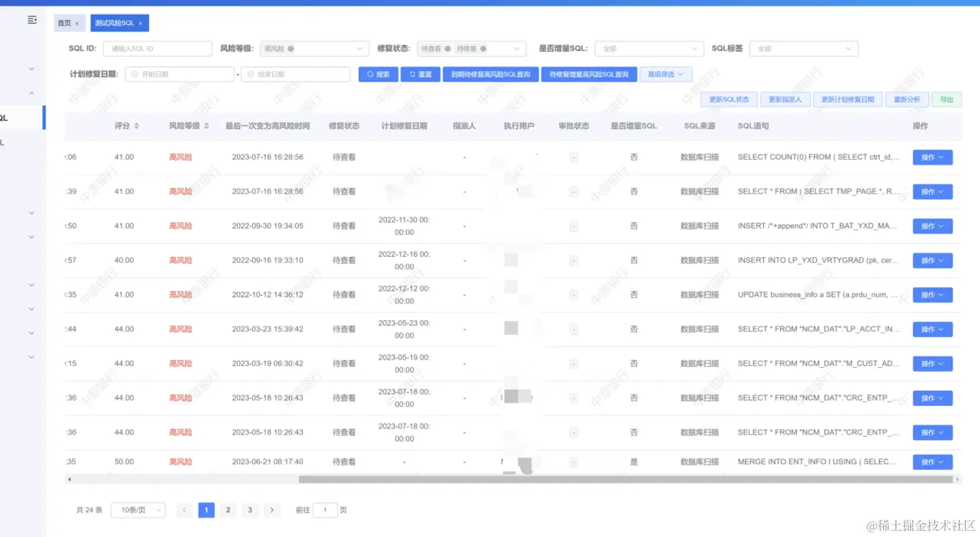This screenshot has width=980, height=537.
Task: Click the SQL来源 column header
Action: [700, 126]
